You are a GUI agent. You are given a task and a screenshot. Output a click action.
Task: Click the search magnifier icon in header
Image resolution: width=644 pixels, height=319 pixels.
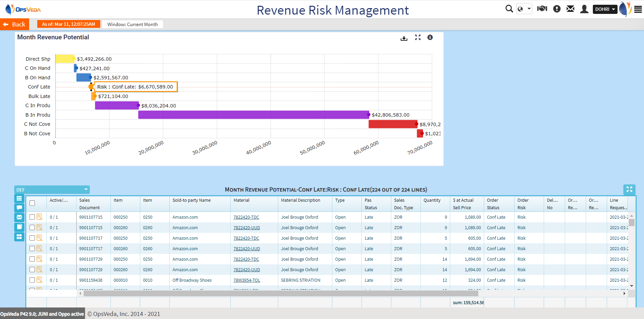(509, 9)
